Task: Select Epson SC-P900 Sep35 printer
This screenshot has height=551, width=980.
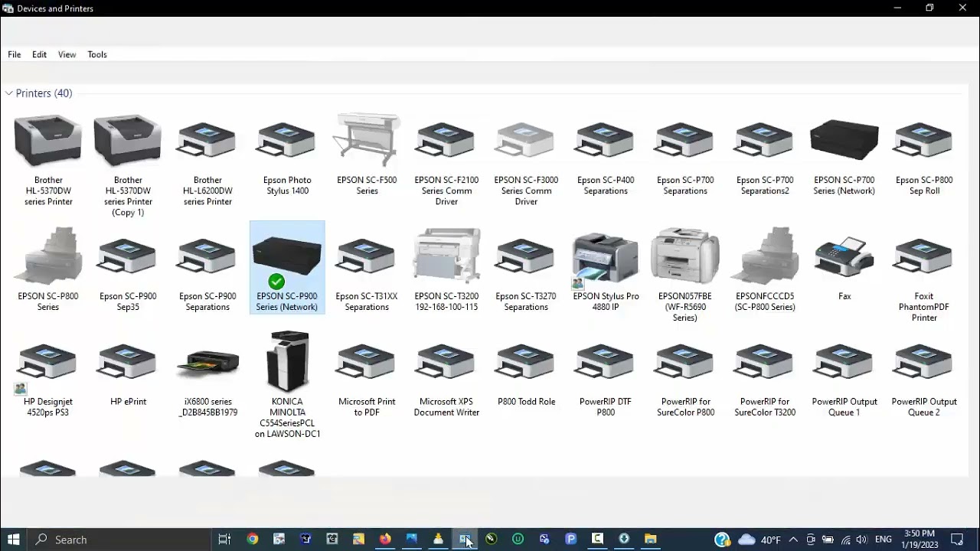Action: [x=128, y=274]
